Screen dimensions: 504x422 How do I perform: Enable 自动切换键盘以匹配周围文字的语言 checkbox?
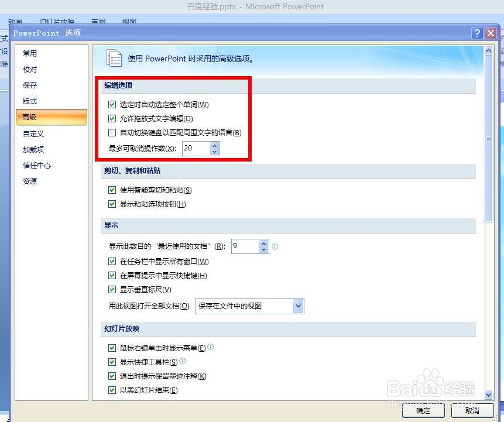[x=112, y=132]
